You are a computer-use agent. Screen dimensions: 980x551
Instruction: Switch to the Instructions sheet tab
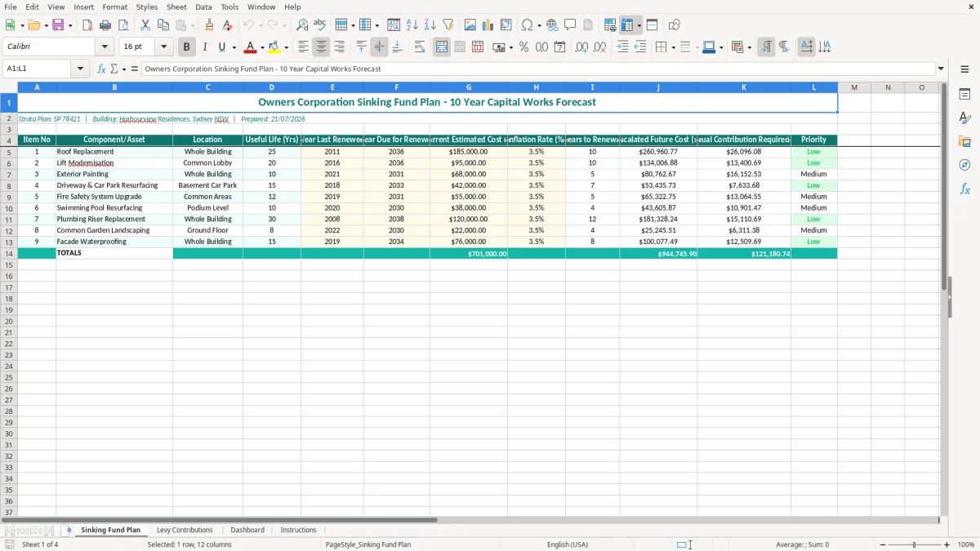[298, 530]
